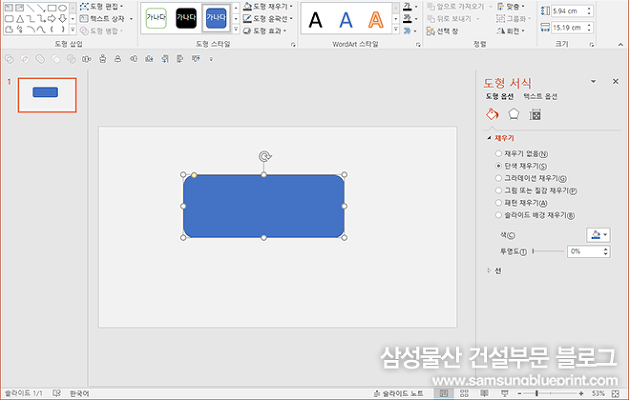Pick the straight line shape tool
630x400 pixels.
[x=31, y=8]
